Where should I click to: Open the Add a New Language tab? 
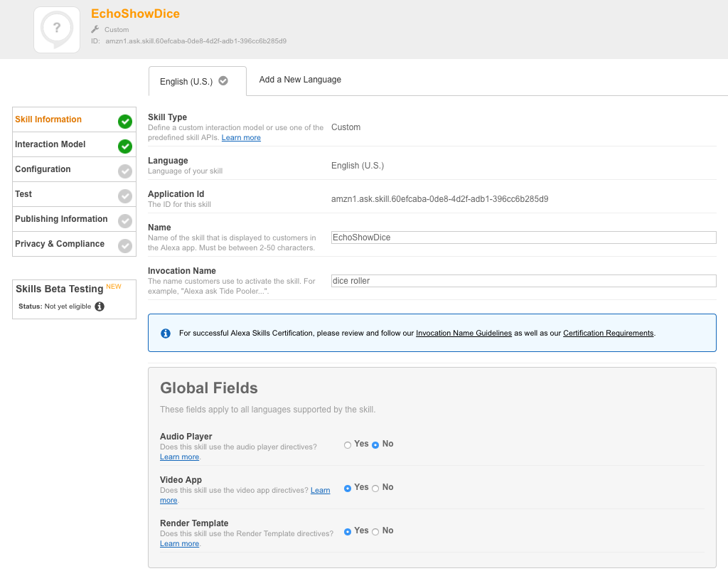click(300, 80)
